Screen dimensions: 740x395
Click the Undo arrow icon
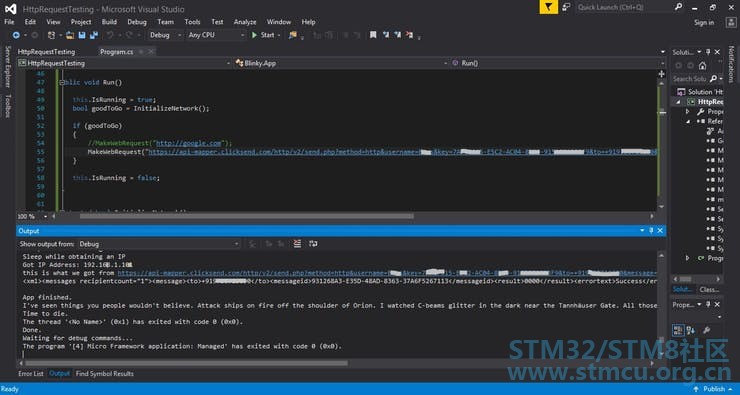pos(109,35)
